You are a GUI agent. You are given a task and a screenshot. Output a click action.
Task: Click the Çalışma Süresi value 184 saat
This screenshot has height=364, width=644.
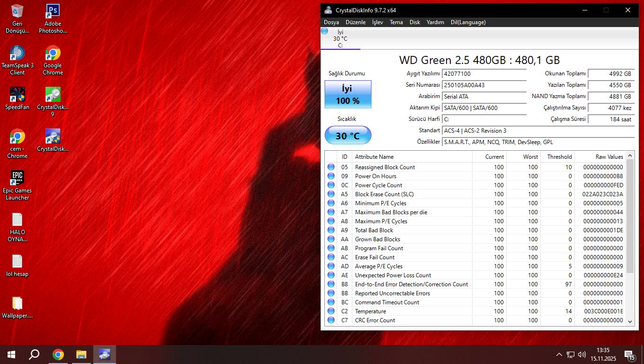pos(611,119)
